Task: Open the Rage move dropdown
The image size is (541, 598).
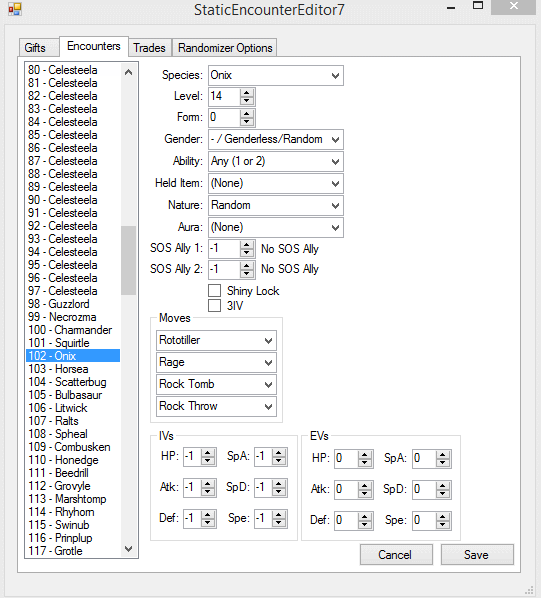Action: point(216,362)
